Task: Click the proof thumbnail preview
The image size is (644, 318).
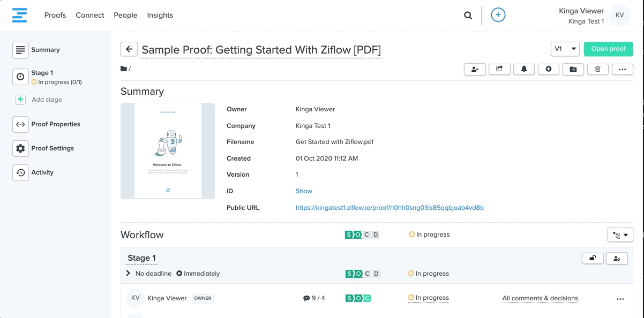Action: pos(168,151)
